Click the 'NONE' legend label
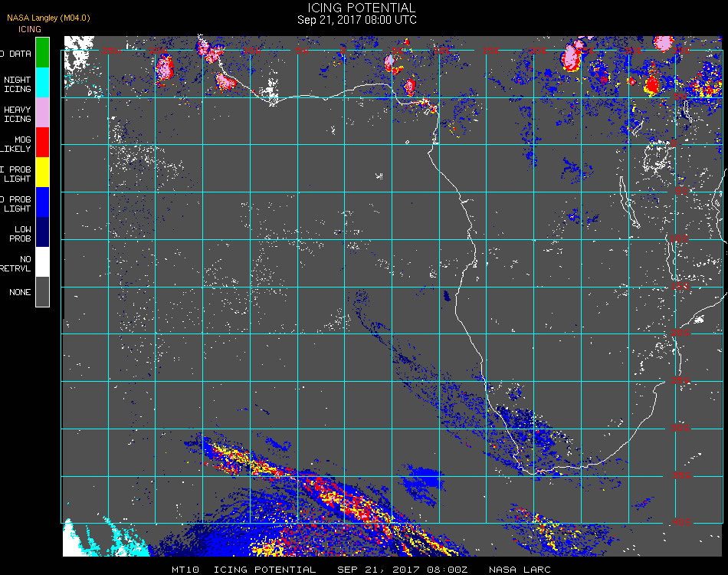Viewport: 728px width, 575px height. (20, 292)
